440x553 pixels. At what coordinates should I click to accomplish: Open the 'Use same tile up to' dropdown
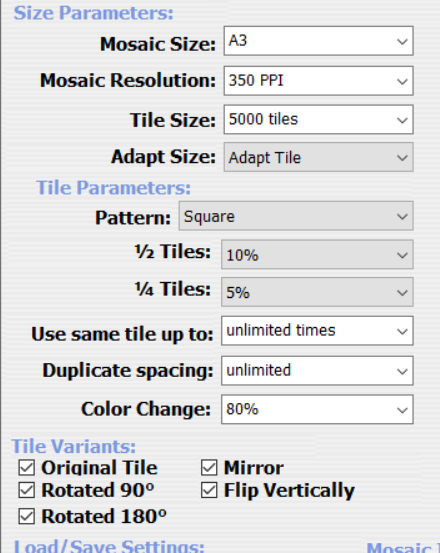tap(317, 331)
